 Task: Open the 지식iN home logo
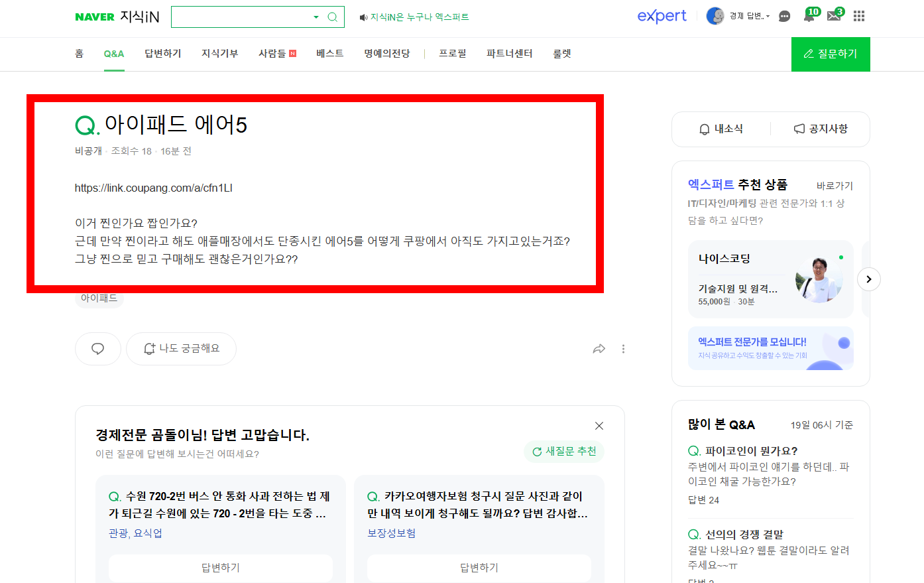pos(140,17)
